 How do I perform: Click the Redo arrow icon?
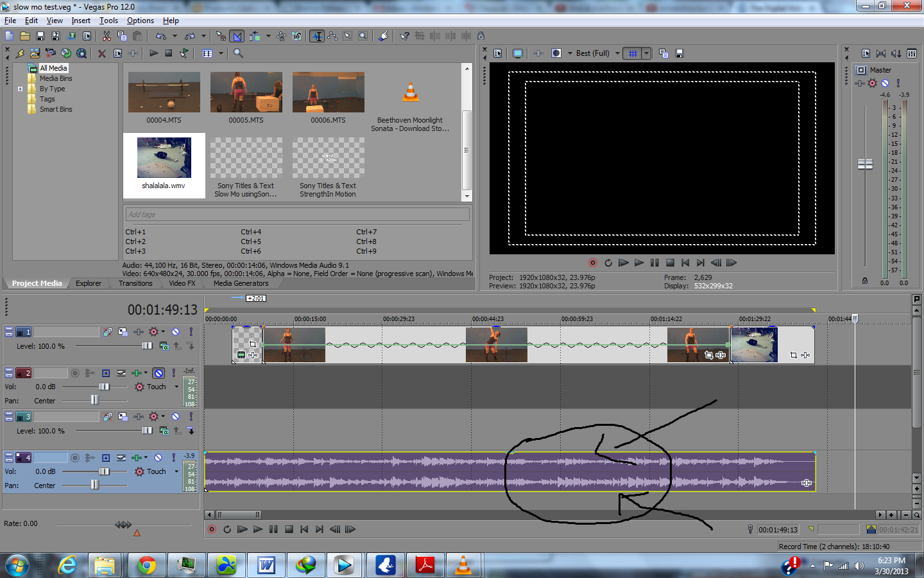[190, 36]
